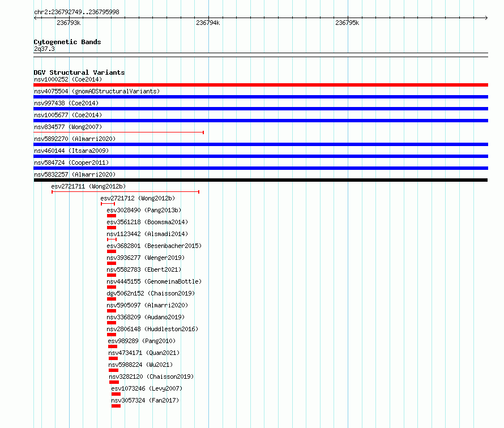
Task: Click dgv5062n152 (Chaisson2019) label
Action: point(151,293)
